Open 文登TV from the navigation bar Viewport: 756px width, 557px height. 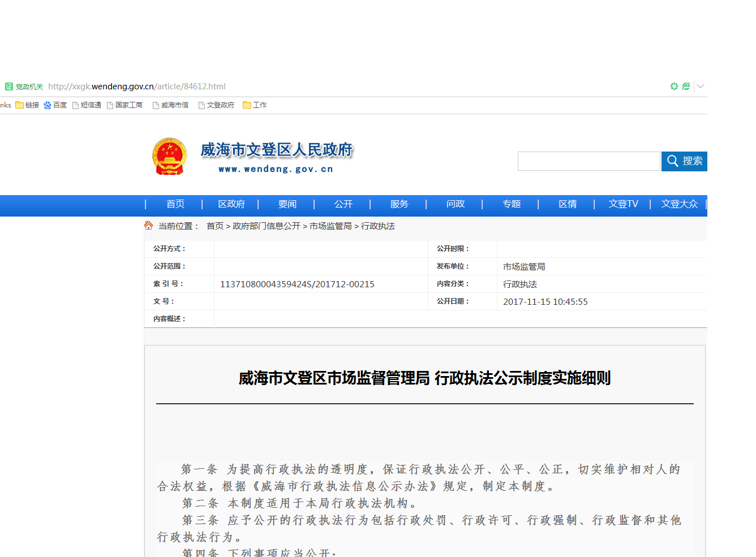point(623,204)
